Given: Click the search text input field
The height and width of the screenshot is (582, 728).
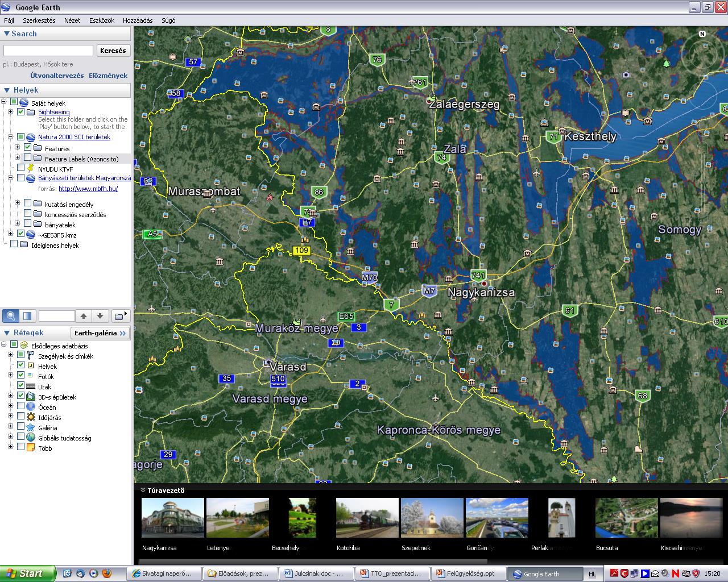Looking at the screenshot, I should point(48,51).
